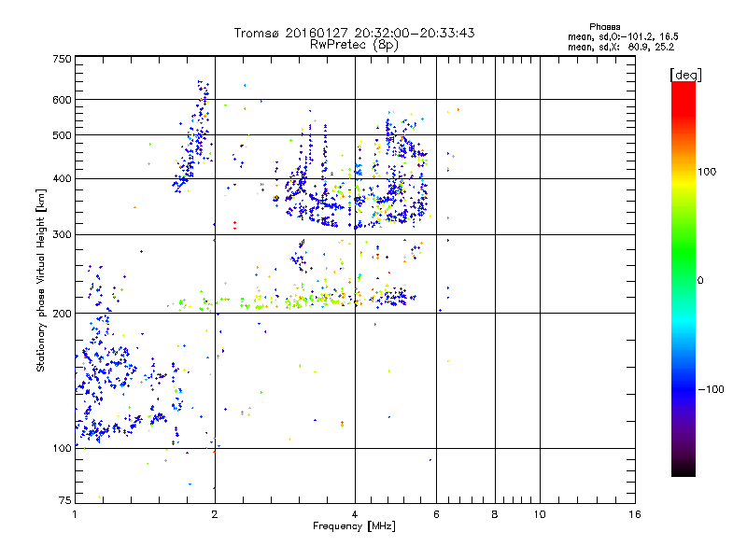
Task: Select the "RwPretec (8p)" subtitle
Action: click(354, 45)
